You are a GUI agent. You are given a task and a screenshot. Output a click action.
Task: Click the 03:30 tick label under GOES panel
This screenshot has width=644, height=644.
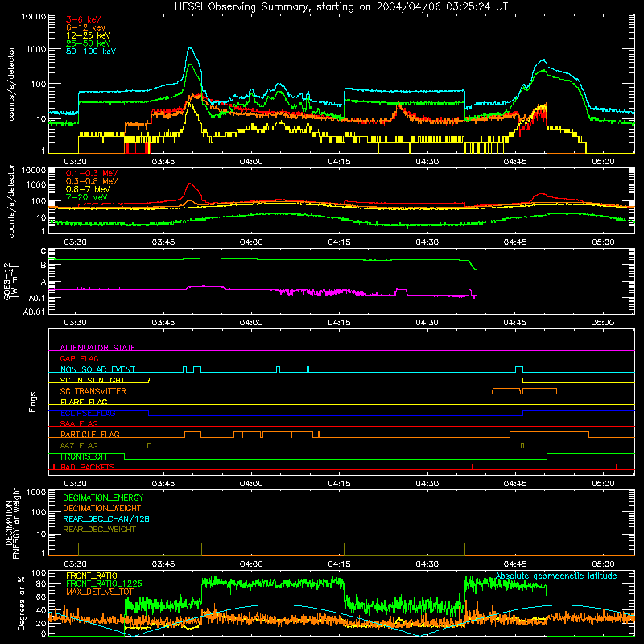[x=75, y=323]
